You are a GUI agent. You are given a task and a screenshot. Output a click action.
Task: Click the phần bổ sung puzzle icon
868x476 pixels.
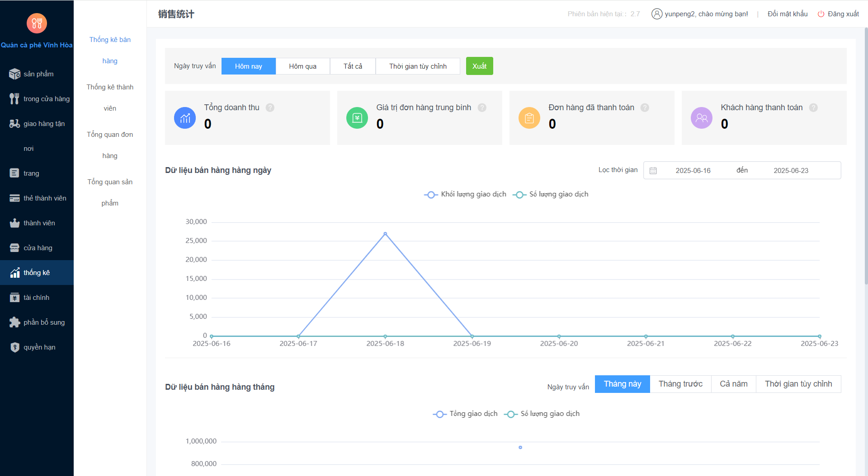click(x=14, y=322)
